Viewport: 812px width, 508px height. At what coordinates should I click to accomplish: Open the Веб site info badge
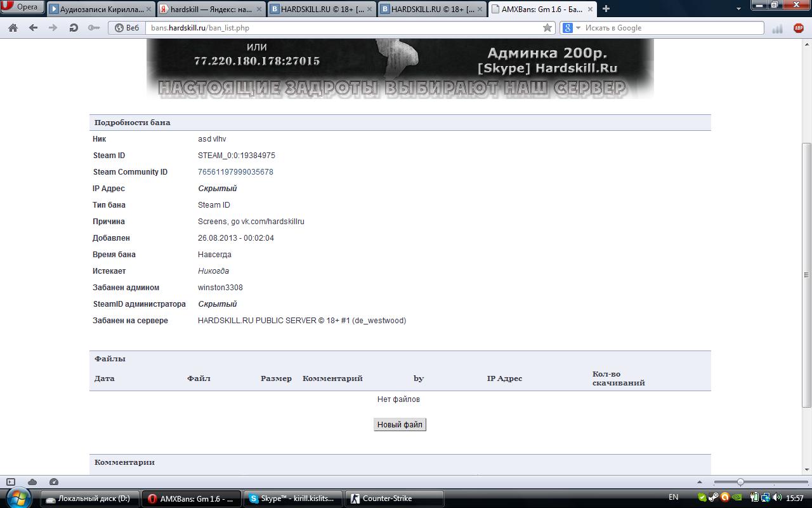tap(126, 28)
